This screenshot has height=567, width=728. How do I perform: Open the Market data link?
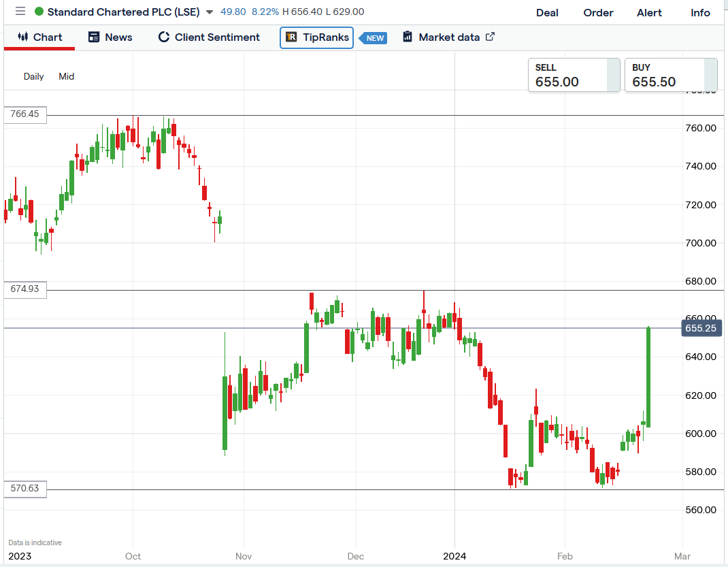pos(448,37)
